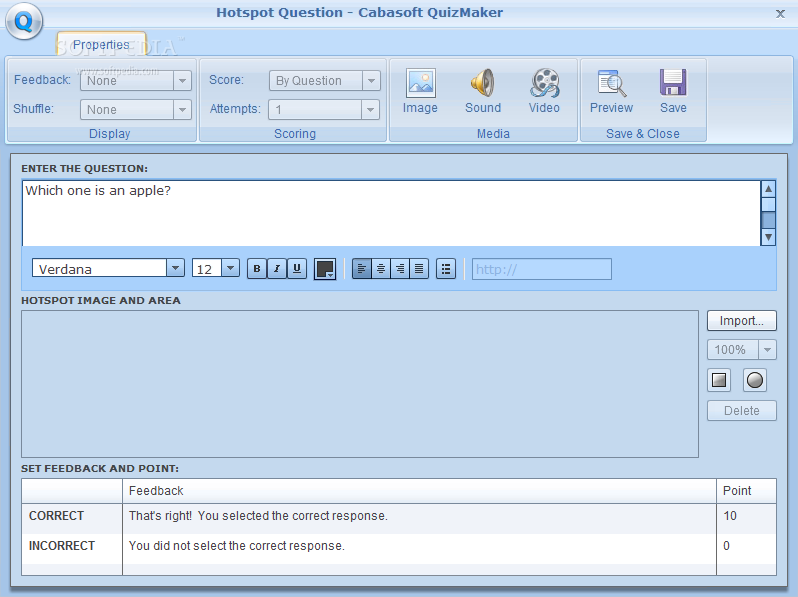The width and height of the screenshot is (798, 597).
Task: Click the Feedback column header
Action: tap(419, 491)
